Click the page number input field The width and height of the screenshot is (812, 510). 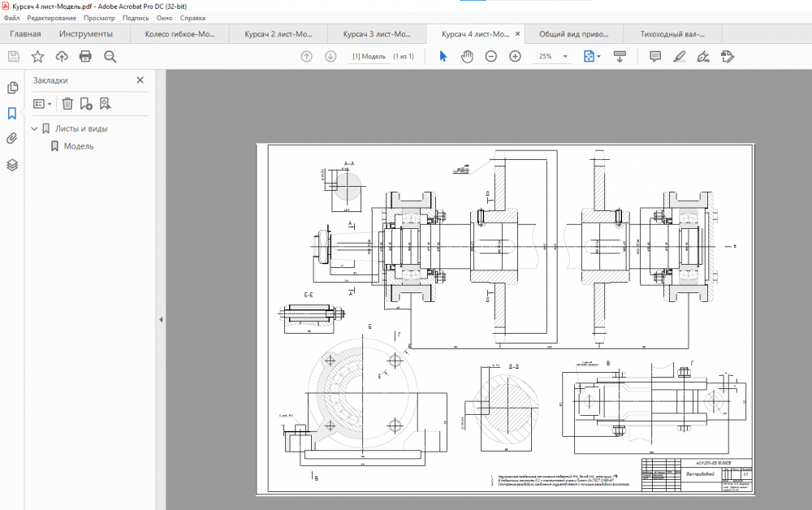pyautogui.click(x=369, y=56)
